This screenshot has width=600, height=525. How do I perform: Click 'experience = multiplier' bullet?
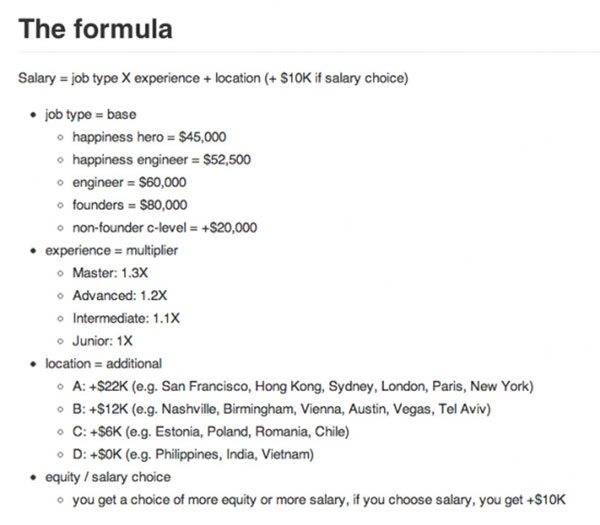tap(111, 250)
